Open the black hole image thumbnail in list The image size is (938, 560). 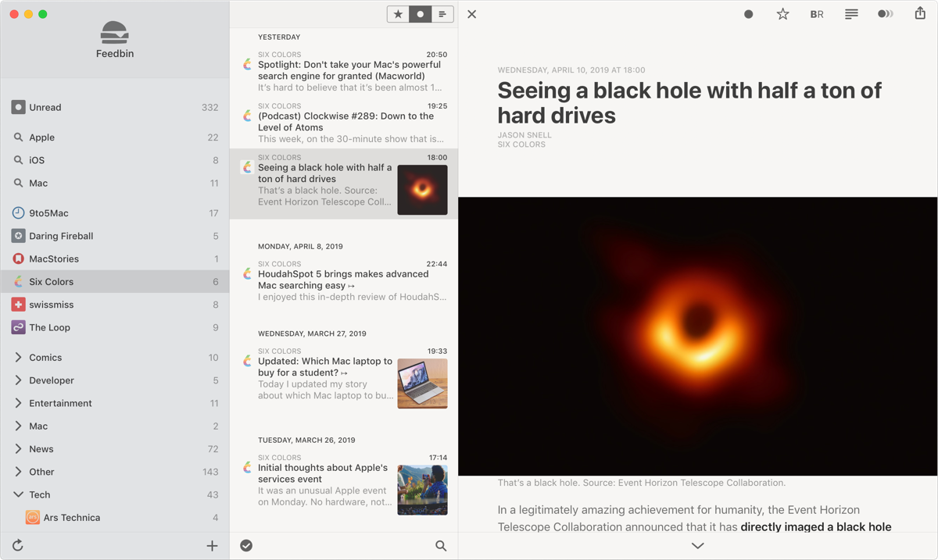422,189
